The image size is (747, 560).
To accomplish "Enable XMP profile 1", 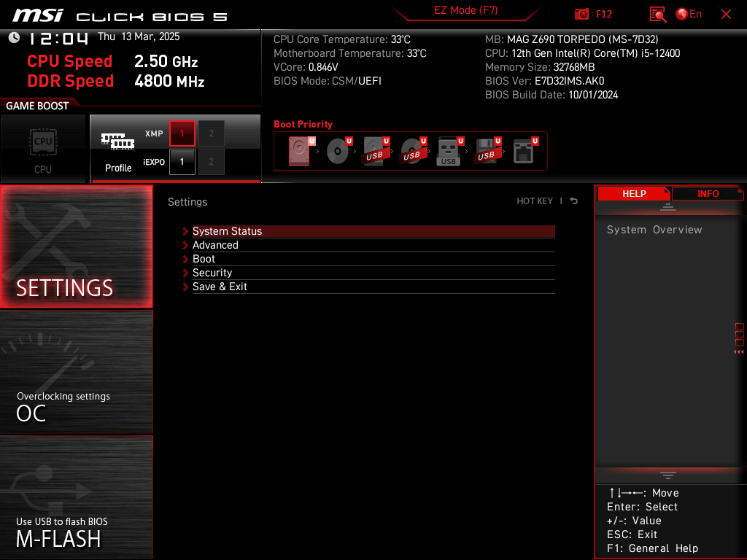I will point(182,133).
